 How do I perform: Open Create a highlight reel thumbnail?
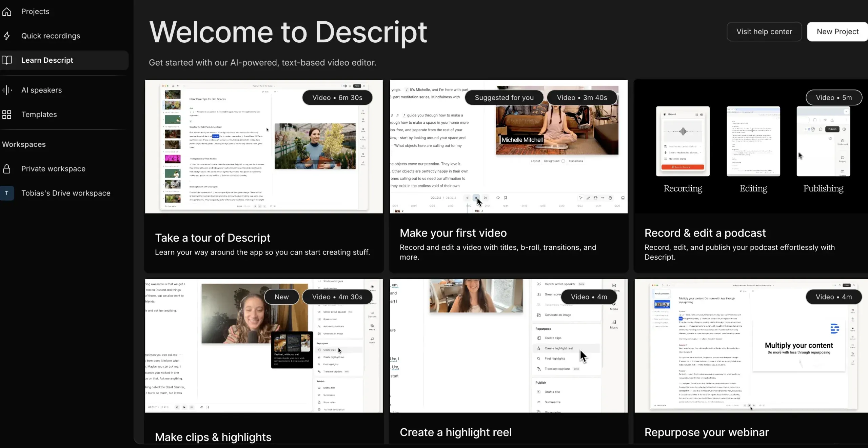509,346
